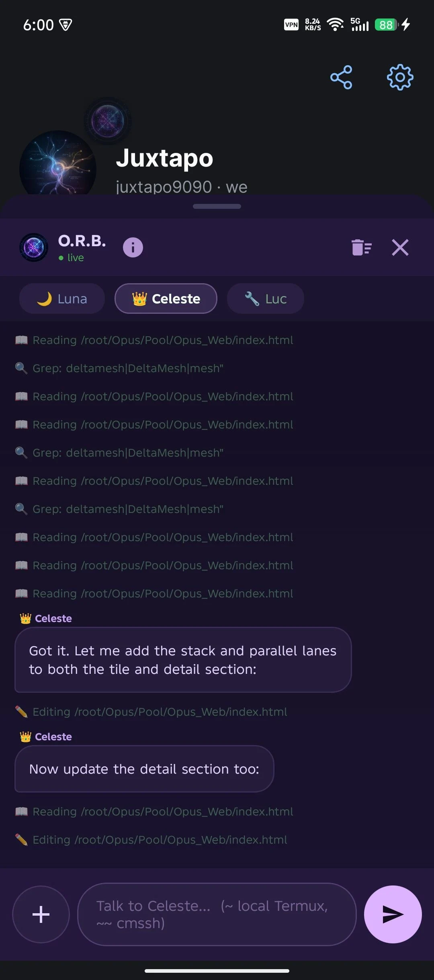Viewport: 434px width, 980px height.
Task: Select the Celeste agent tab
Action: 166,299
